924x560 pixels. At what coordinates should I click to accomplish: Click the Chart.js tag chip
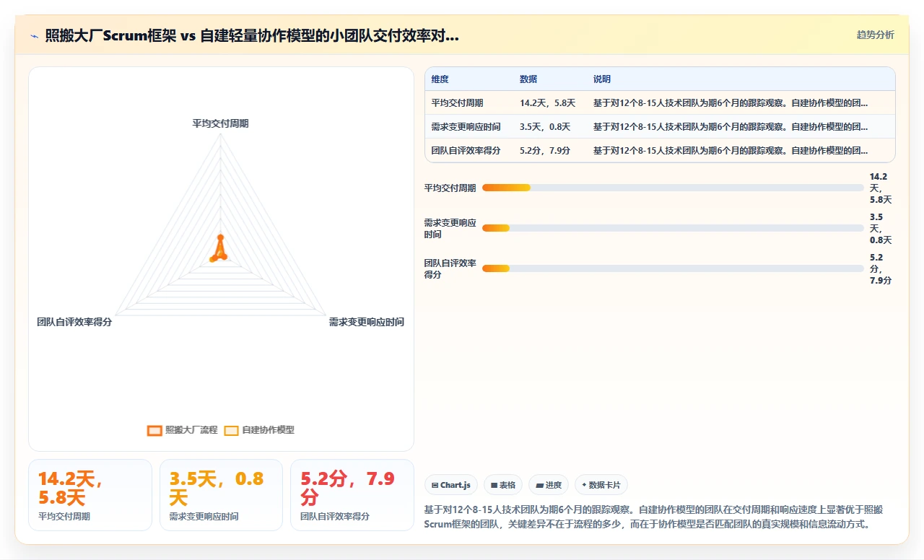(x=451, y=485)
